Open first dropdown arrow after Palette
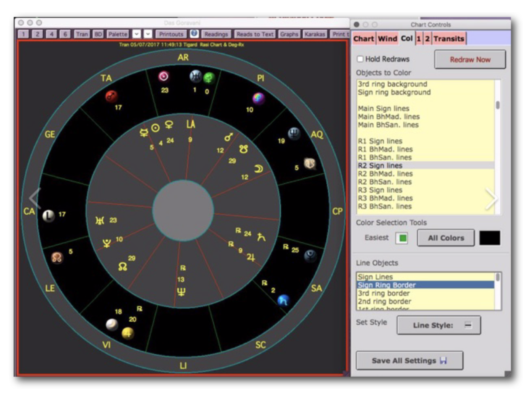The width and height of the screenshot is (532, 397). tap(137, 34)
